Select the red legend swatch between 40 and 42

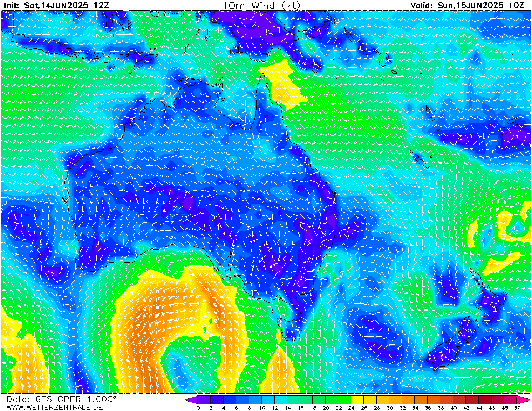[x=460, y=400]
